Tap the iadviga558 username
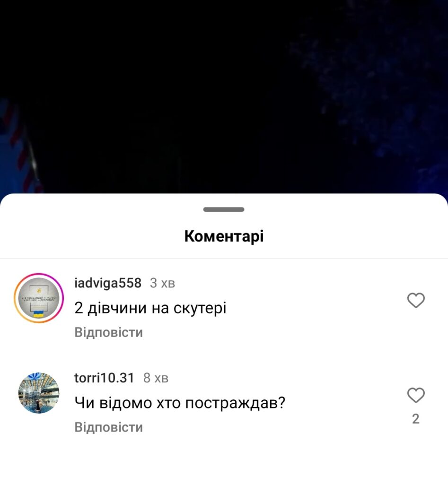This screenshot has width=448, height=484. point(108,283)
